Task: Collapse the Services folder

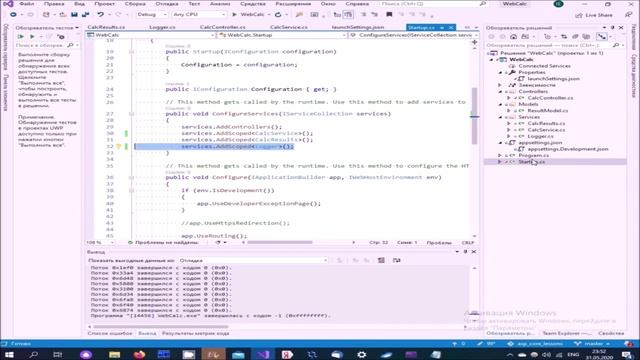Action: pos(501,117)
